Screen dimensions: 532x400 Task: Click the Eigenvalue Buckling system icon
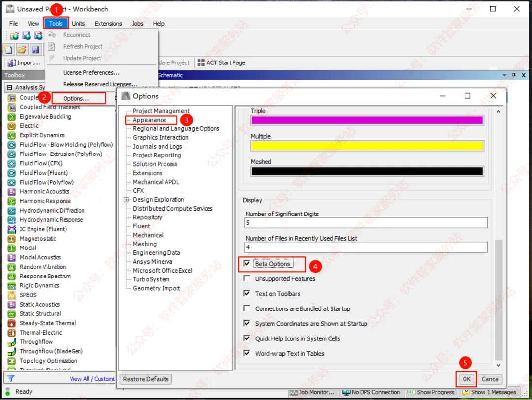11,117
